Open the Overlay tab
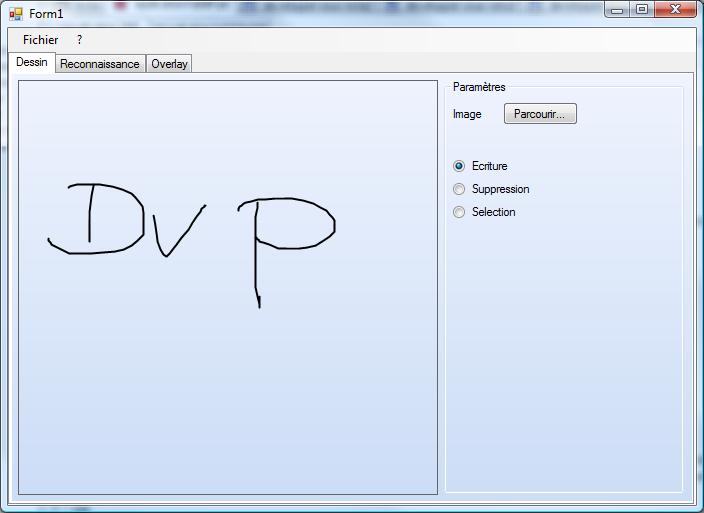The width and height of the screenshot is (704, 513). click(x=169, y=64)
